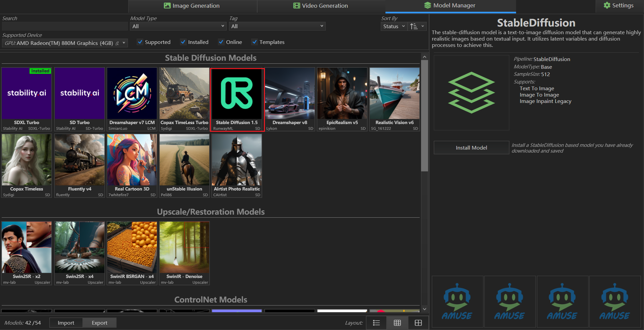Click the large green layers pipeline icon
This screenshot has width=644, height=330.
coord(471,93)
